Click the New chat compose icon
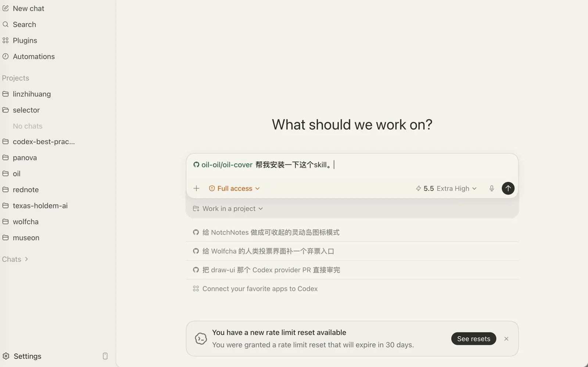Viewport: 588px width, 367px height. 6,8
